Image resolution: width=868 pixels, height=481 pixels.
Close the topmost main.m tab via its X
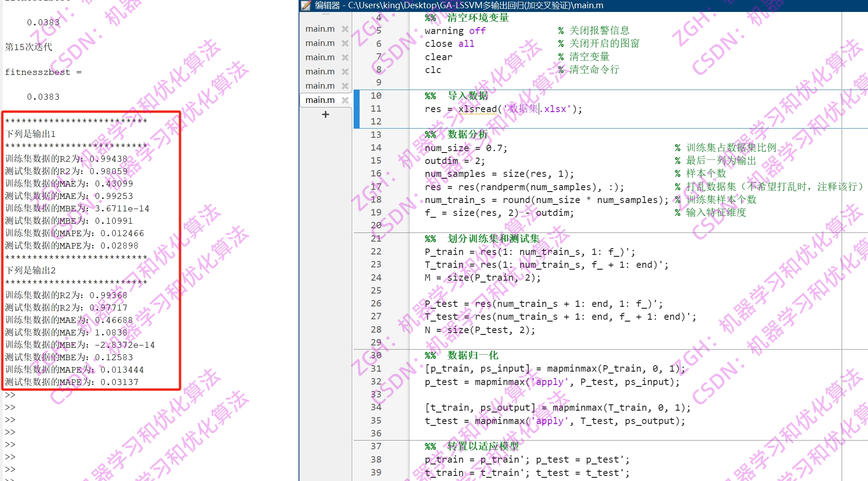(x=345, y=28)
